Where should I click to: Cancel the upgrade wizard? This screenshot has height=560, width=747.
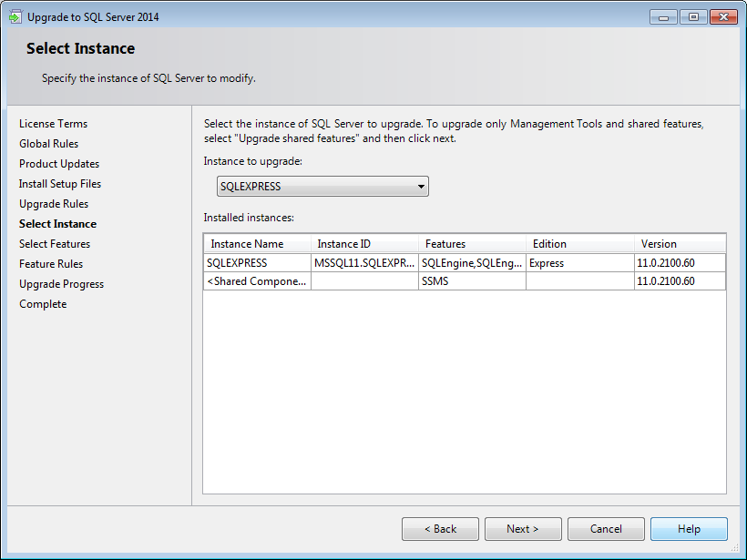pyautogui.click(x=606, y=528)
